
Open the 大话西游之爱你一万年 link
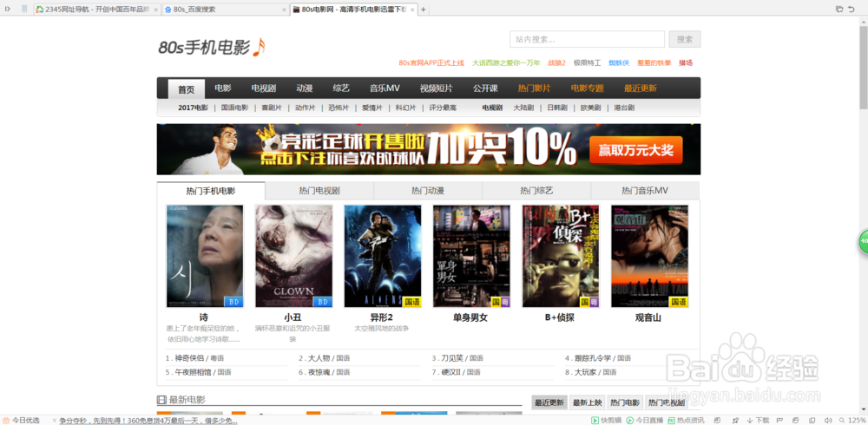pos(506,63)
